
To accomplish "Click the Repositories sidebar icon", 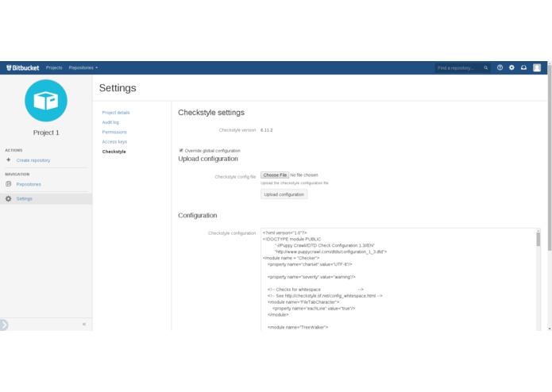I will click(x=9, y=184).
